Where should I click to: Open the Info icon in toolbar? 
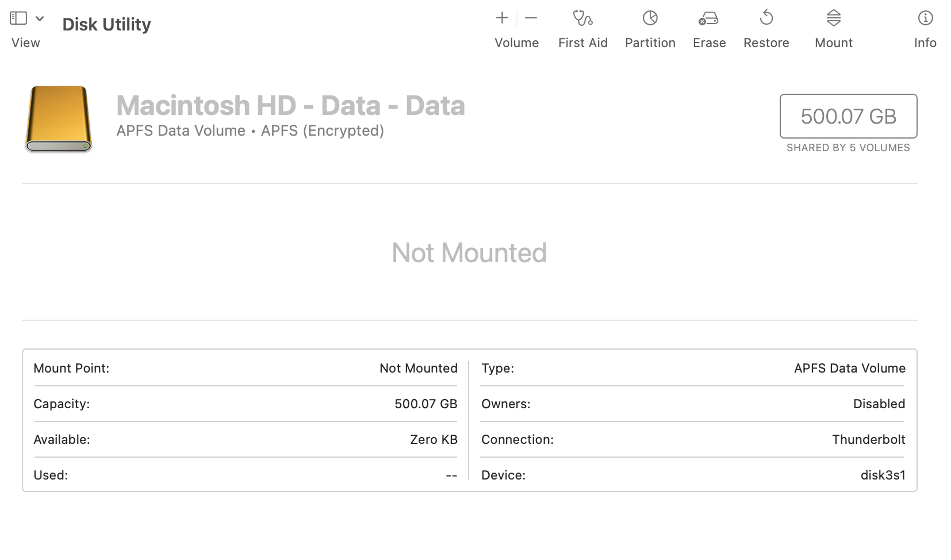[925, 18]
